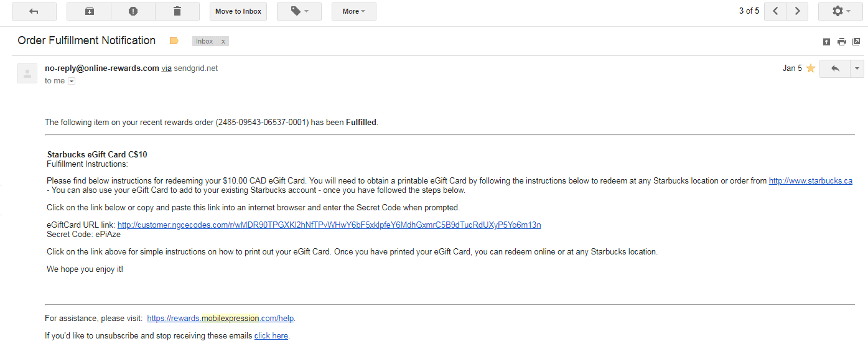Delete the email with the trash icon

coord(177,11)
